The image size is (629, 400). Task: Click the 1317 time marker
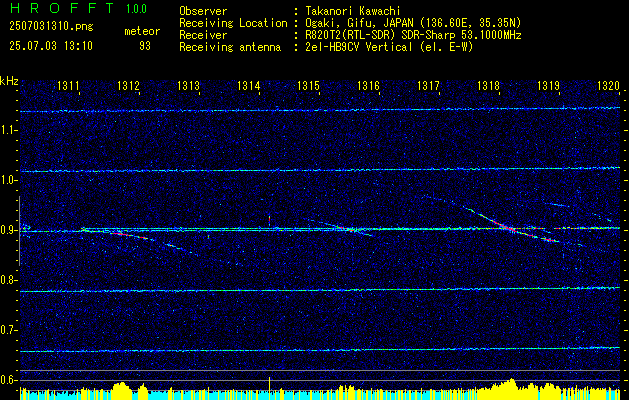pos(428,85)
